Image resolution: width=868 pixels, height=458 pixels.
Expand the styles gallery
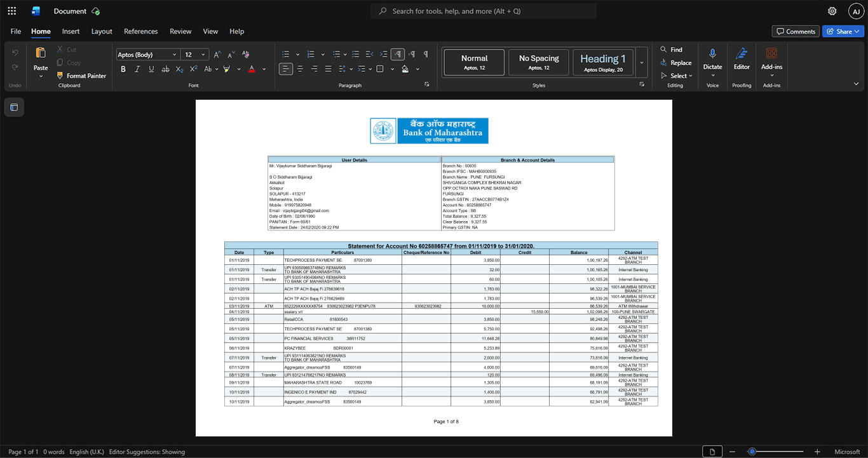[641, 62]
